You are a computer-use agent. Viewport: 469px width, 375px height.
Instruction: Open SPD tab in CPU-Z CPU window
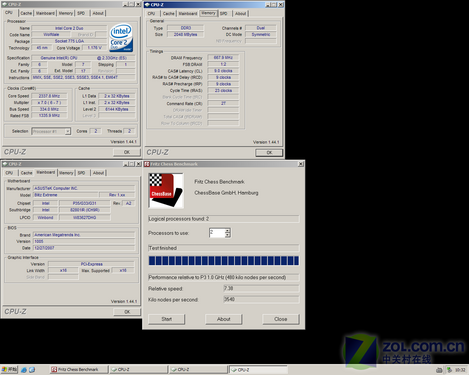tap(81, 13)
